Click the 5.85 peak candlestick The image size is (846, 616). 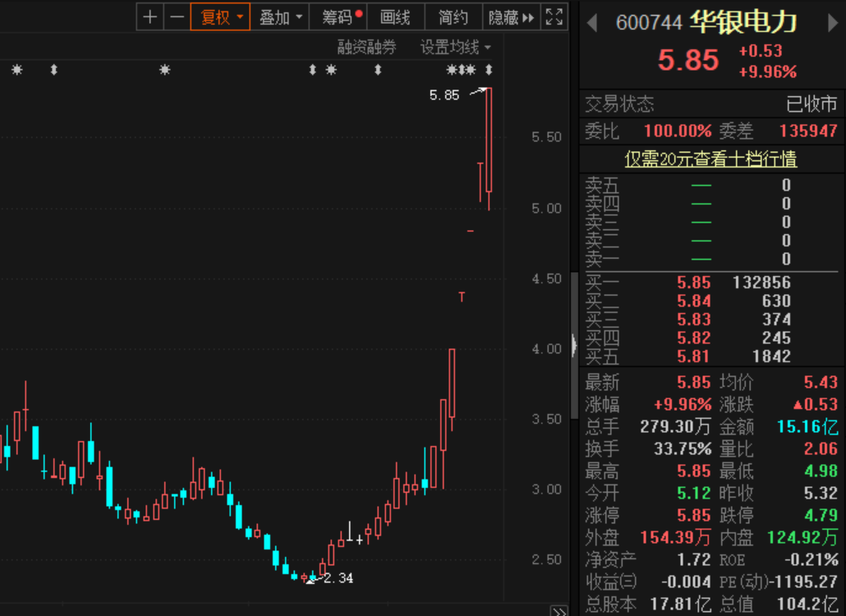point(489,140)
